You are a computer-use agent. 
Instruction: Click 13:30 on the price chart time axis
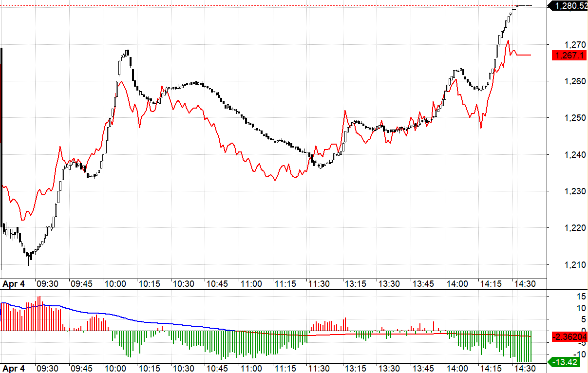coord(389,284)
